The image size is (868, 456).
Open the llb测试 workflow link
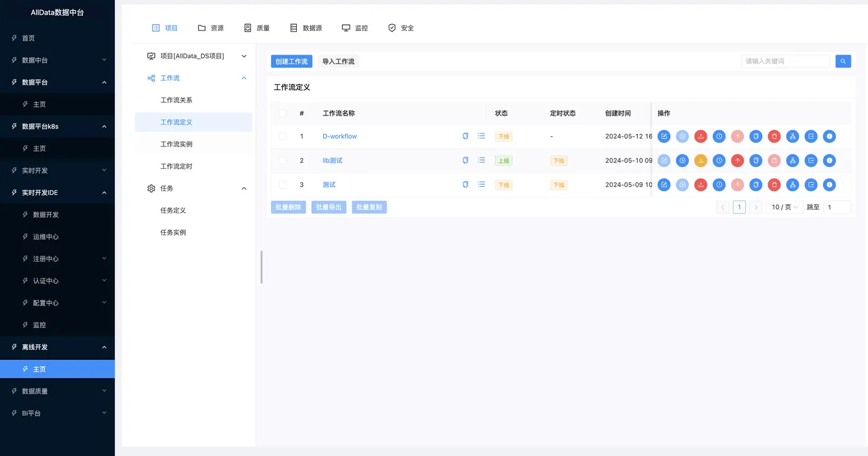pos(332,161)
